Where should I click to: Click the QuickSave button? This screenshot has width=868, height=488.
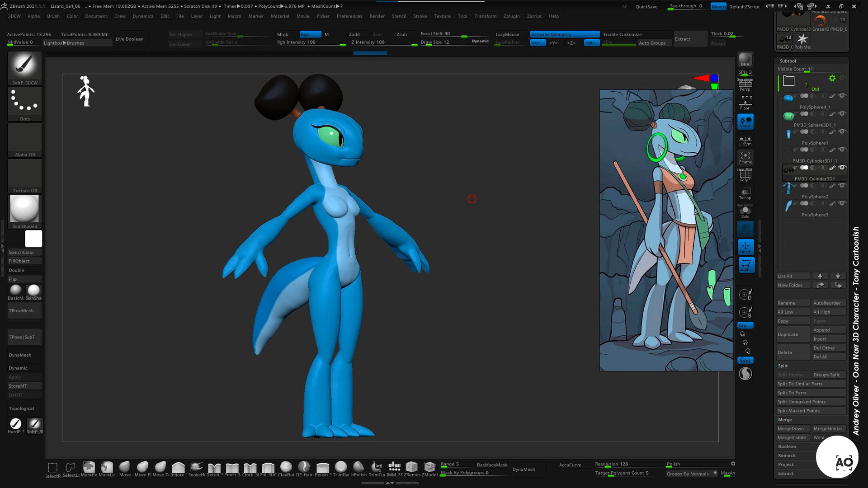646,7
